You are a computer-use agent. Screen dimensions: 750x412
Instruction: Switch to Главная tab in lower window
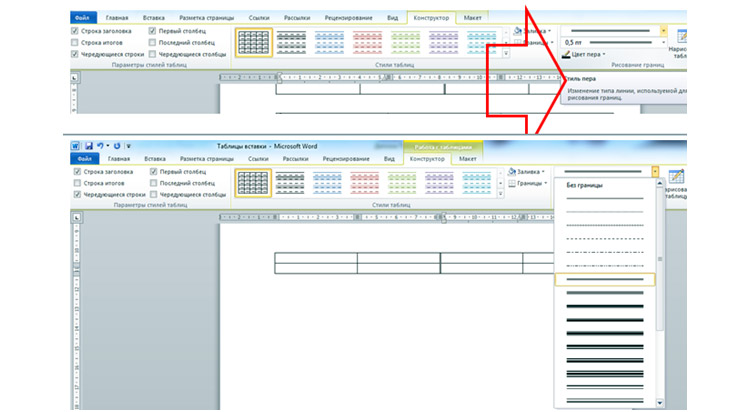click(x=119, y=158)
